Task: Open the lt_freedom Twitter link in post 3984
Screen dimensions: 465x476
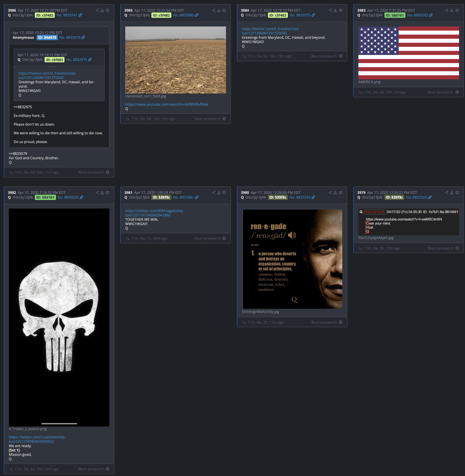Action: click(x=271, y=31)
